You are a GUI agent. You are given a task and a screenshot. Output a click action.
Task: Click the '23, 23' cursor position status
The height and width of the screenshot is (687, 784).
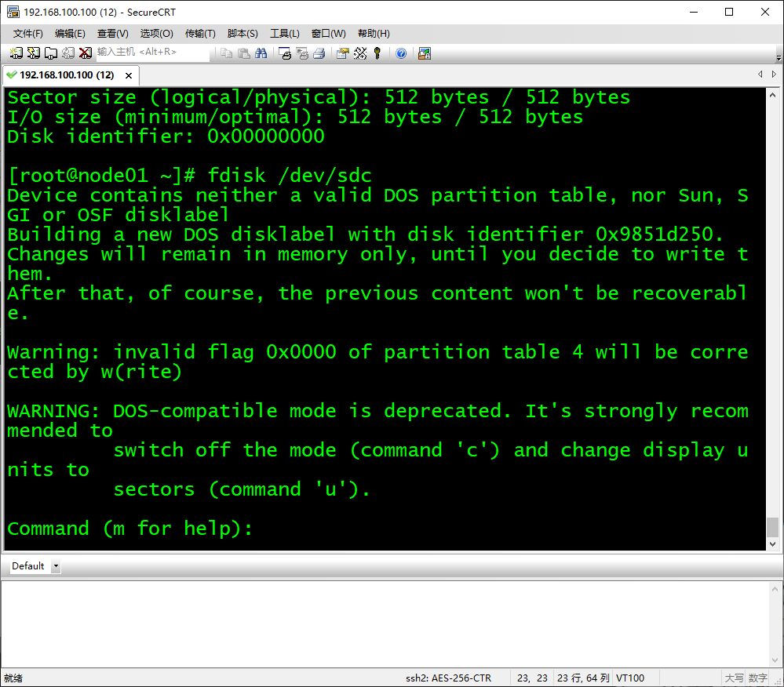point(532,678)
